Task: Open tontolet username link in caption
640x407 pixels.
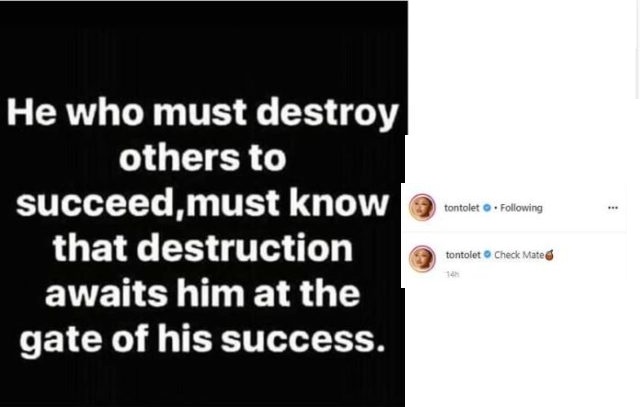Action: click(x=463, y=255)
